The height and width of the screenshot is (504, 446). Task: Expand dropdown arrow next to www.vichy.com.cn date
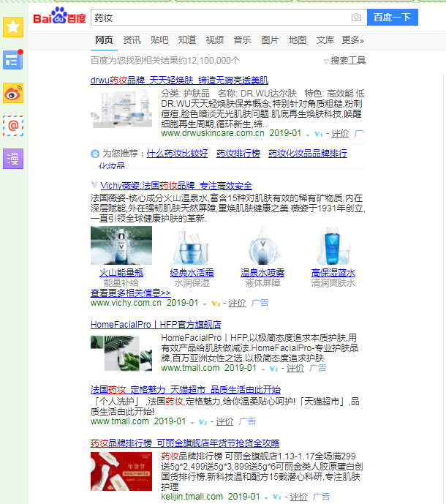205,304
